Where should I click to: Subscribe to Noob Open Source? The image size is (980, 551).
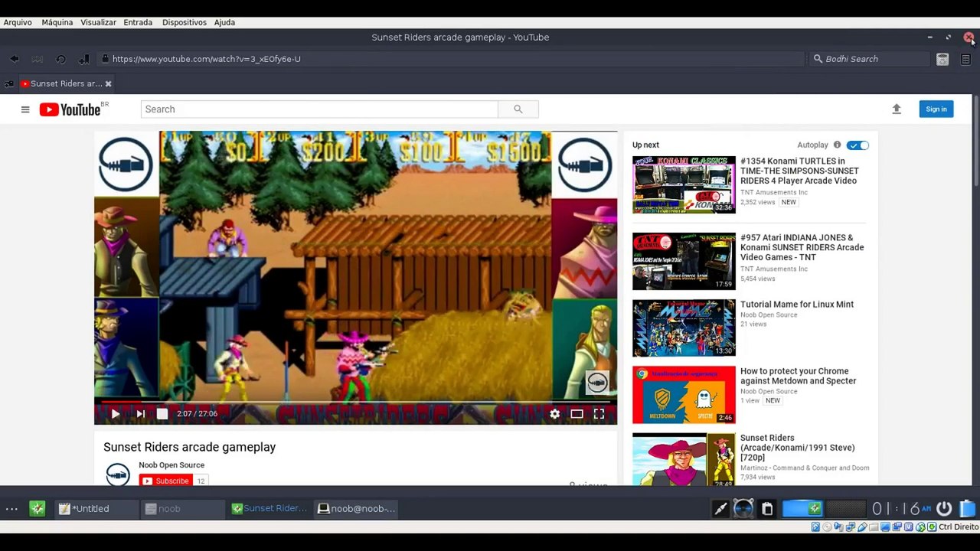coord(165,481)
